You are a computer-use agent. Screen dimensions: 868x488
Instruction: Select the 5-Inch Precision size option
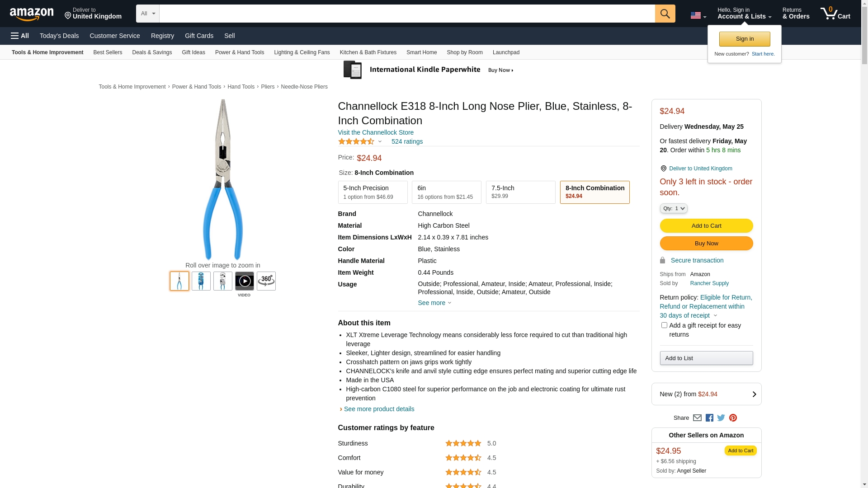(373, 192)
